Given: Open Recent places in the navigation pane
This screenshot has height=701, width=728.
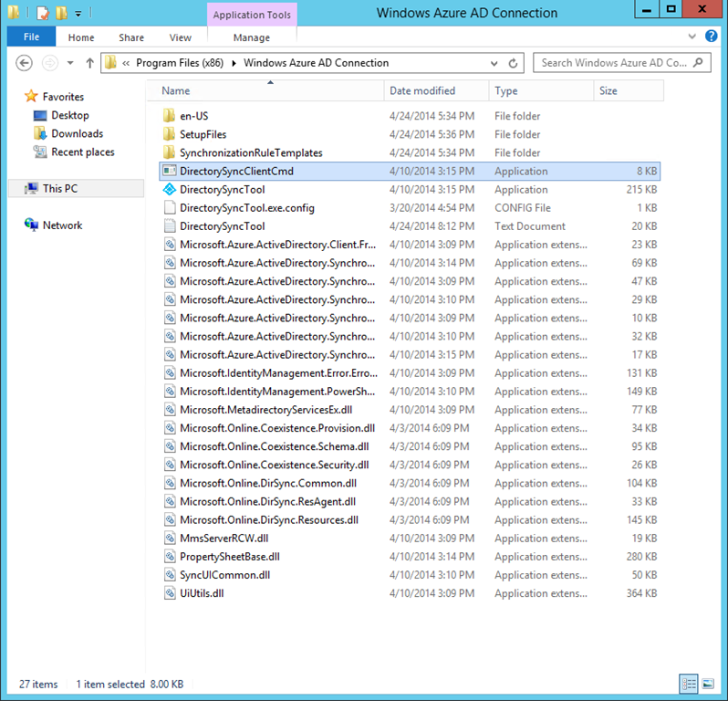Looking at the screenshot, I should click(83, 152).
